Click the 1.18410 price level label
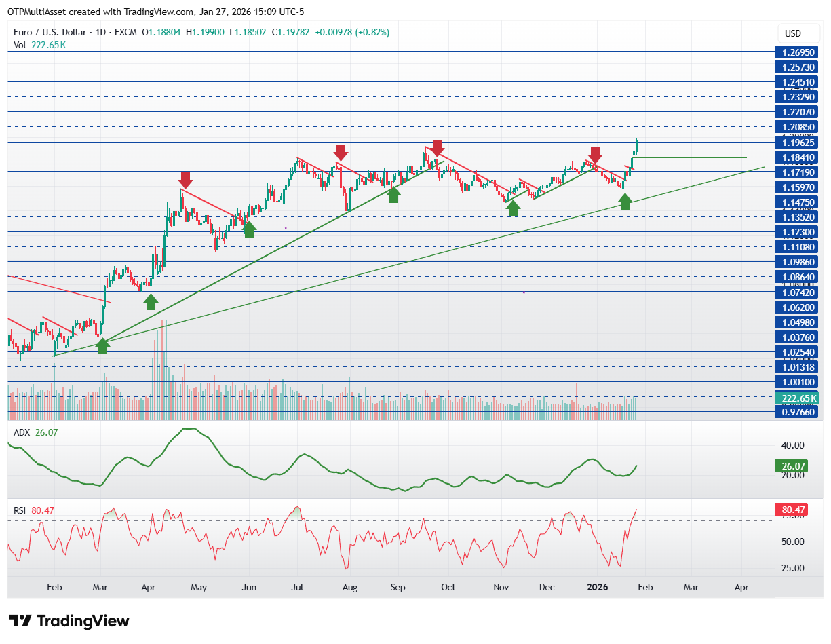Image resolution: width=831 pixels, height=644 pixels. pyautogui.click(x=798, y=157)
